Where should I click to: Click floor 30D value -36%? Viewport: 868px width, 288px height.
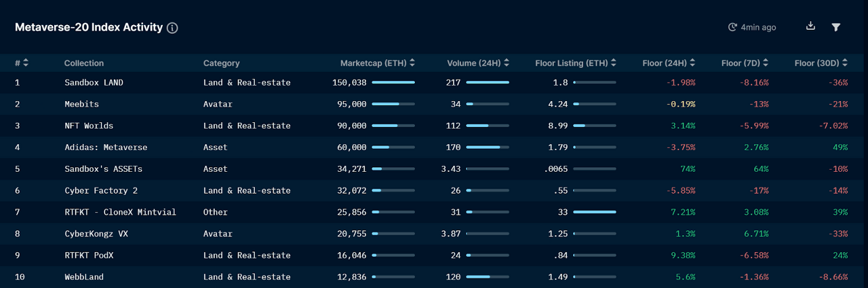point(838,82)
